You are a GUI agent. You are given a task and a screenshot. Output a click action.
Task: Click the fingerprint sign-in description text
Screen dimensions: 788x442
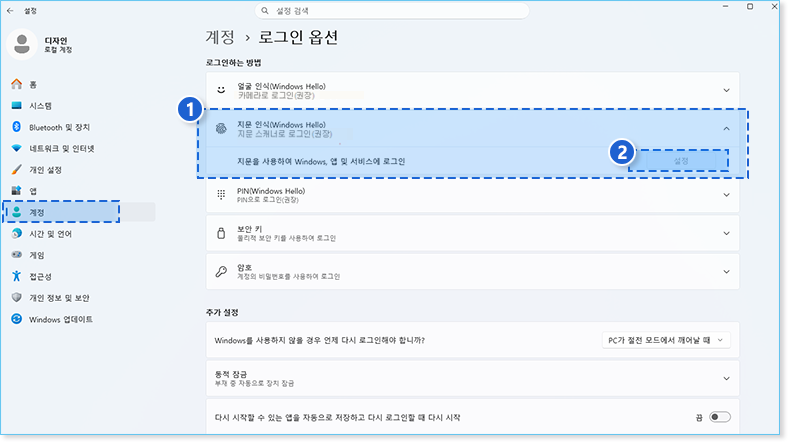(x=321, y=161)
